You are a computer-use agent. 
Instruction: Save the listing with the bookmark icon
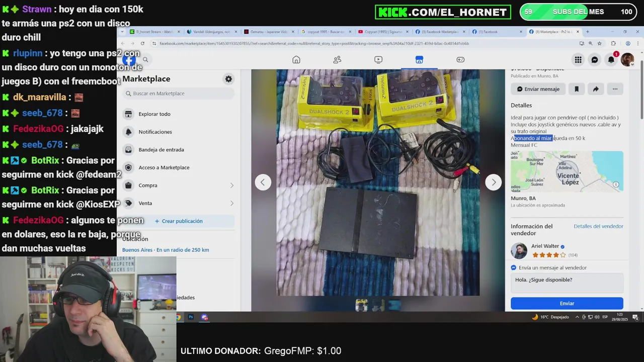(577, 89)
